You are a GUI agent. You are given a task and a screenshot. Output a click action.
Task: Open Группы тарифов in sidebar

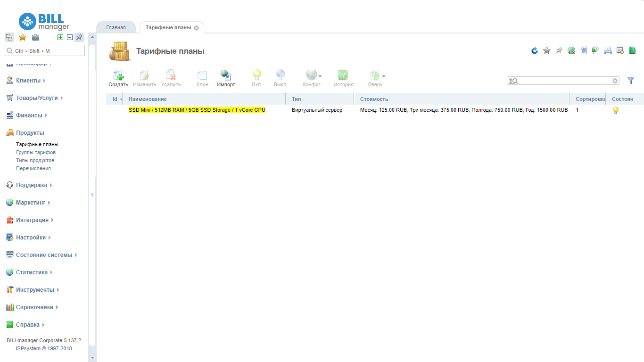click(x=36, y=153)
